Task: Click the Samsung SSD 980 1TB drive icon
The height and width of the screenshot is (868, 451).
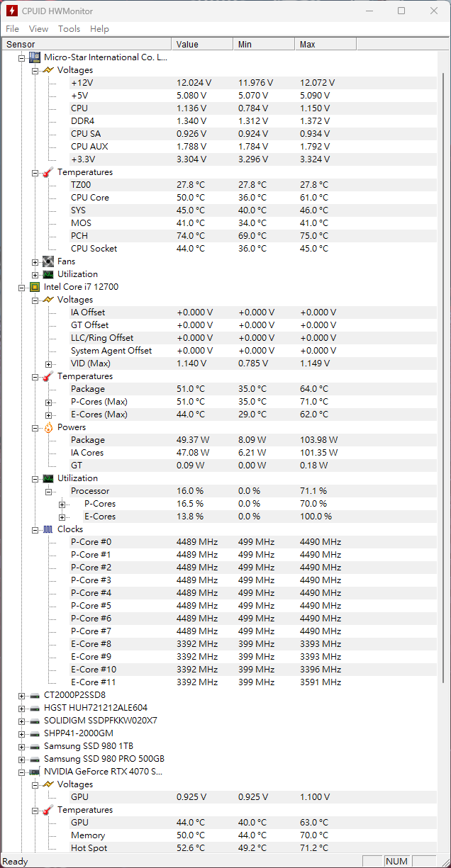Action: coord(34,746)
